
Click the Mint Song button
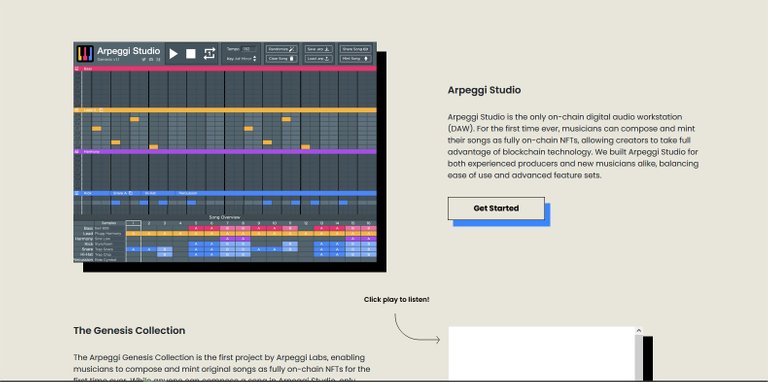[x=356, y=59]
